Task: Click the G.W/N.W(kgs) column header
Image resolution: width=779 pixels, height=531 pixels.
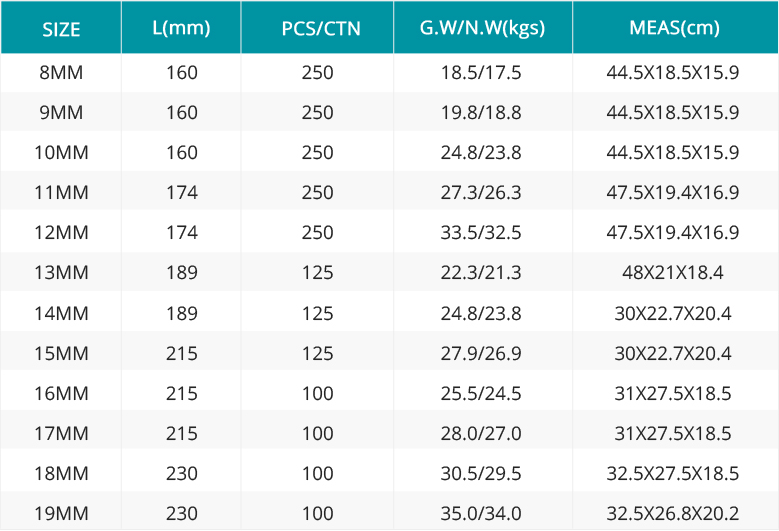Action: pos(483,27)
